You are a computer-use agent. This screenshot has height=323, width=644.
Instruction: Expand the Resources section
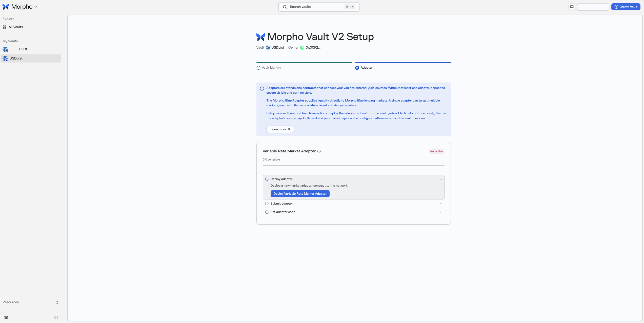[31, 302]
